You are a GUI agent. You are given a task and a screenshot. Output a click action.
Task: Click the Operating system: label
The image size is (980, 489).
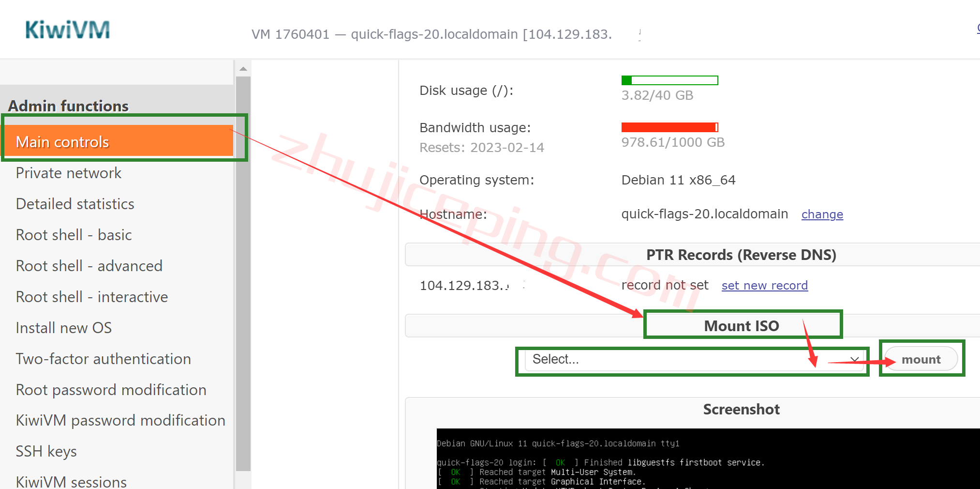(x=476, y=180)
